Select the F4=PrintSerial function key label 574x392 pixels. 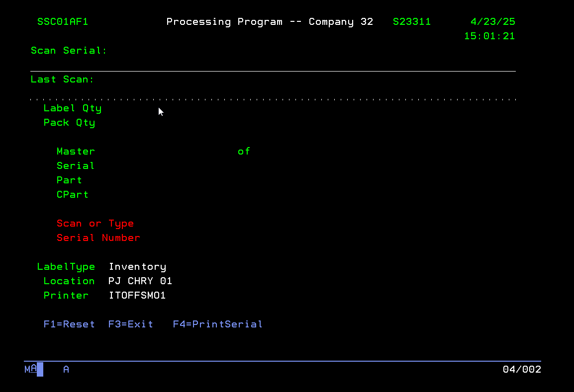(217, 324)
